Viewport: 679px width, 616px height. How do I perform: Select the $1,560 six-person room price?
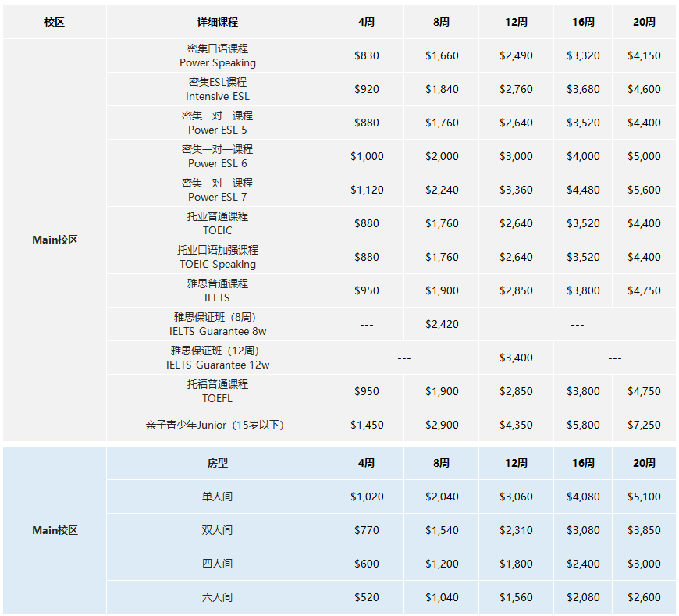516,597
